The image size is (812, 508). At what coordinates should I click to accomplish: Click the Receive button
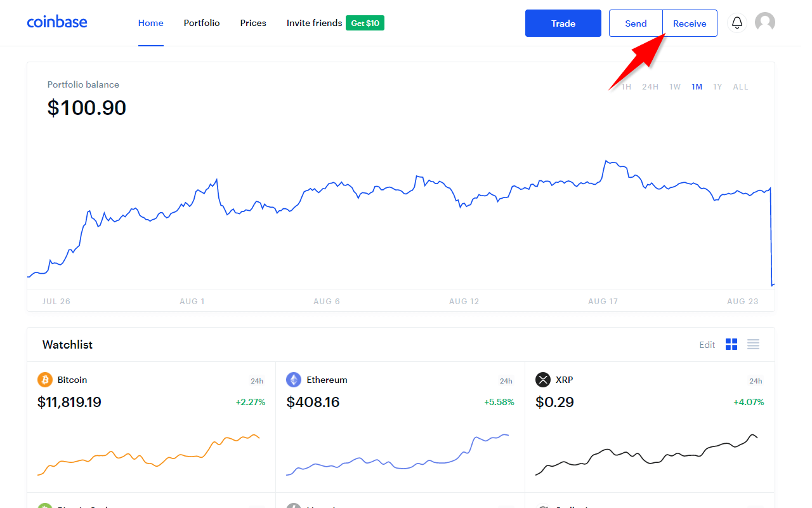click(690, 23)
